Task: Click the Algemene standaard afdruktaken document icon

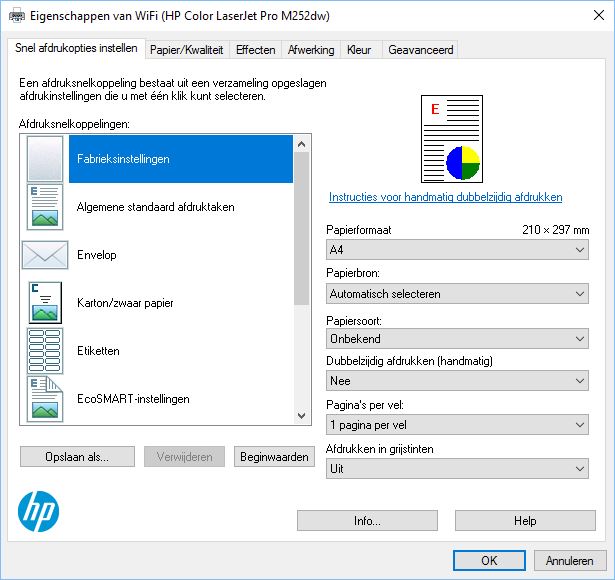Action: pos(45,207)
